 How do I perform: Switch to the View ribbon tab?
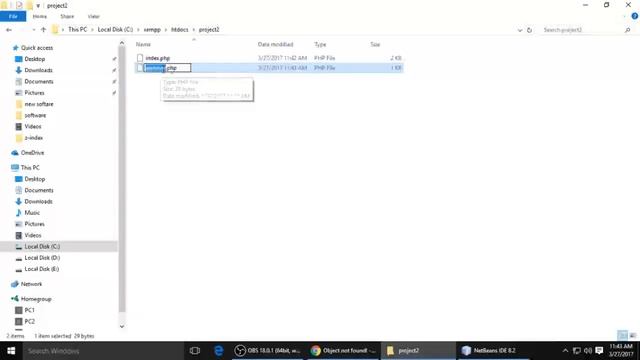[x=93, y=16]
